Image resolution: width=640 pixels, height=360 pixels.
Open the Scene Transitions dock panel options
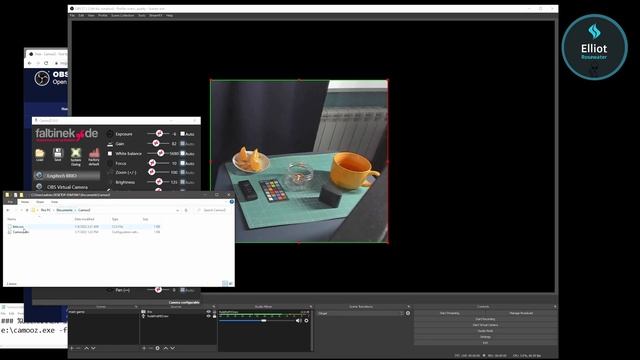tap(409, 307)
